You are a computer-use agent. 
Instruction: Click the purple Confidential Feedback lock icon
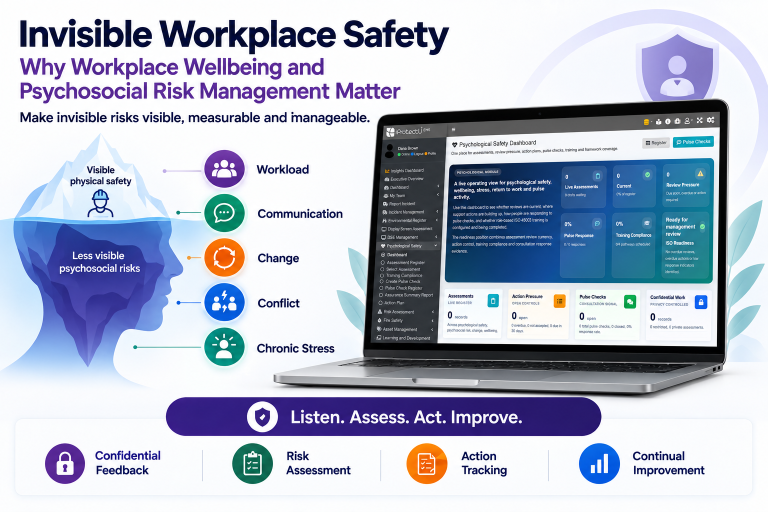65,463
